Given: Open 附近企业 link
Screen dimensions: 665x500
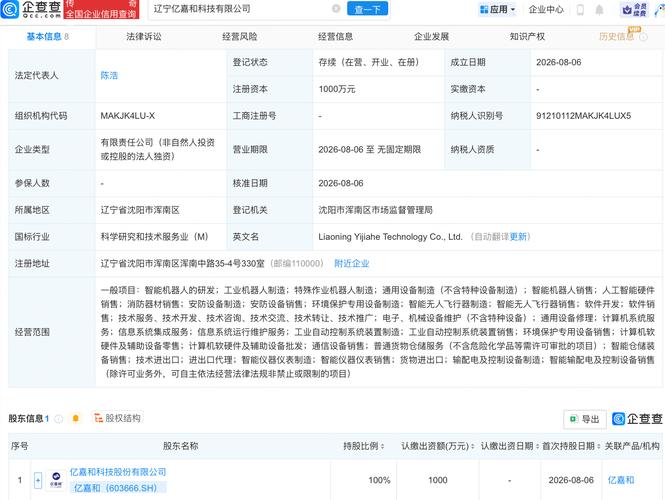Looking at the screenshot, I should point(352,263).
